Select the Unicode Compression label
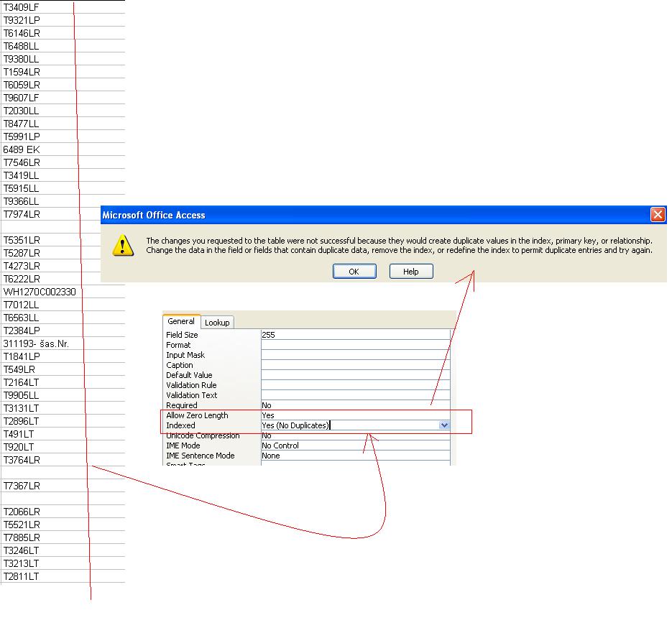The width and height of the screenshot is (672, 628). tap(203, 435)
